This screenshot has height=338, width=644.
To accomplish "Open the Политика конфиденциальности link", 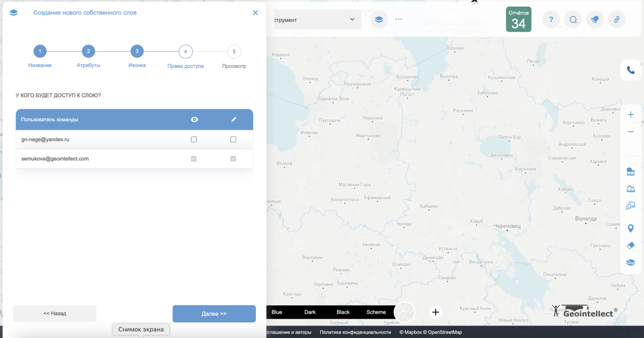I will (x=355, y=332).
